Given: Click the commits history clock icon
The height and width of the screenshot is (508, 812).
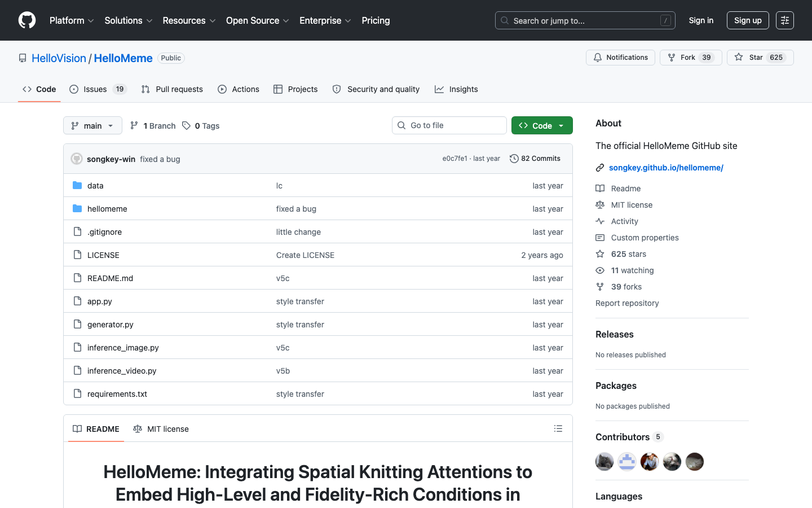Looking at the screenshot, I should click(514, 159).
